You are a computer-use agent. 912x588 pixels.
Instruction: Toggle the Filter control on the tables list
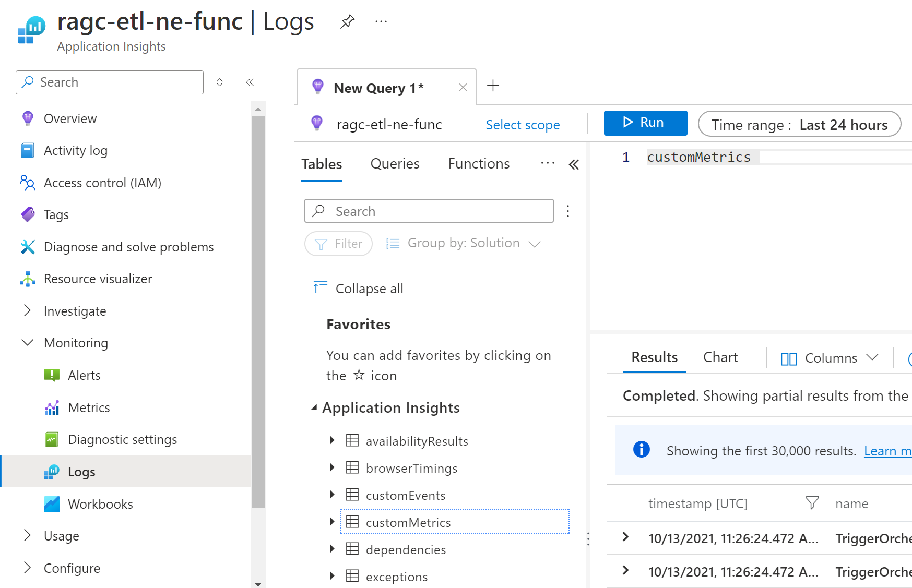point(338,243)
